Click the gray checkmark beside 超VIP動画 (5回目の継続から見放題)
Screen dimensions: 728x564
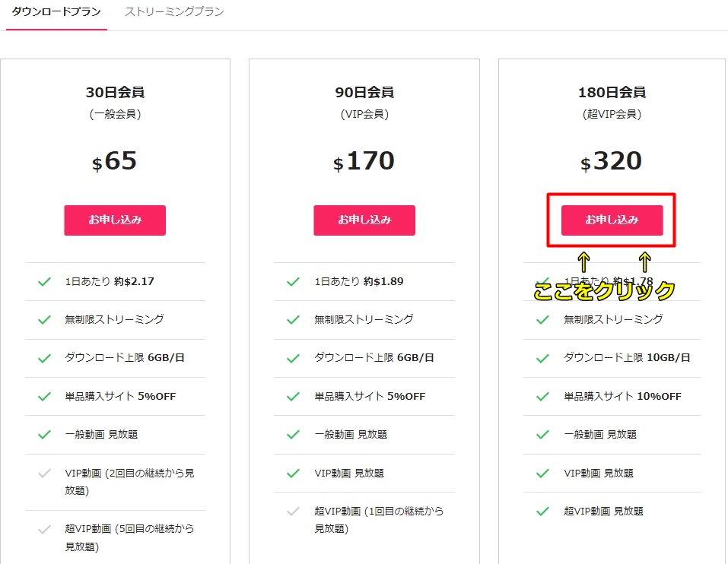[44, 530]
